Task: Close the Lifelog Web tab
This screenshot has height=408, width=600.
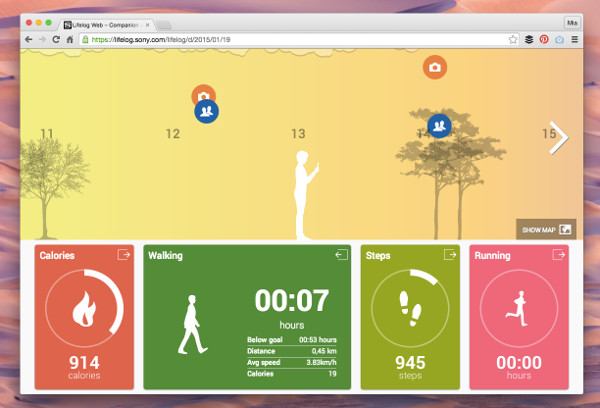Action: point(147,25)
